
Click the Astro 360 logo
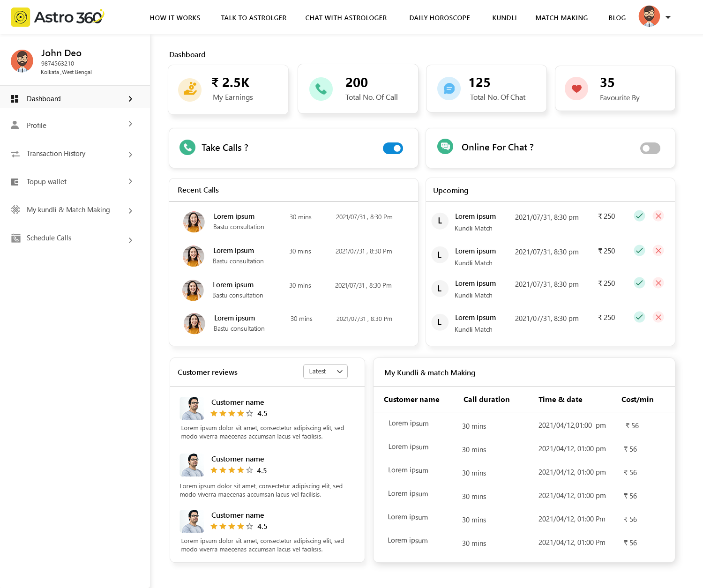pyautogui.click(x=57, y=17)
